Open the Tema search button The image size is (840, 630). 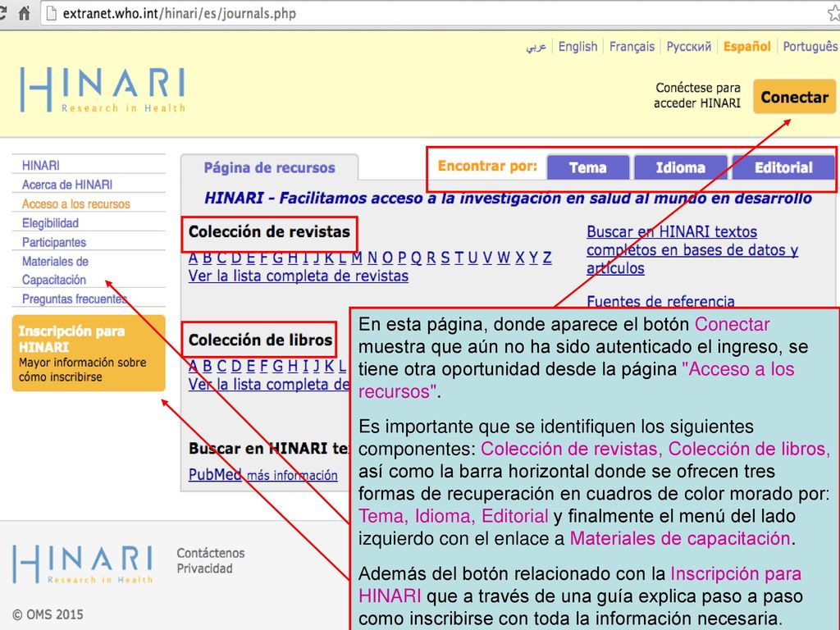coord(588,167)
